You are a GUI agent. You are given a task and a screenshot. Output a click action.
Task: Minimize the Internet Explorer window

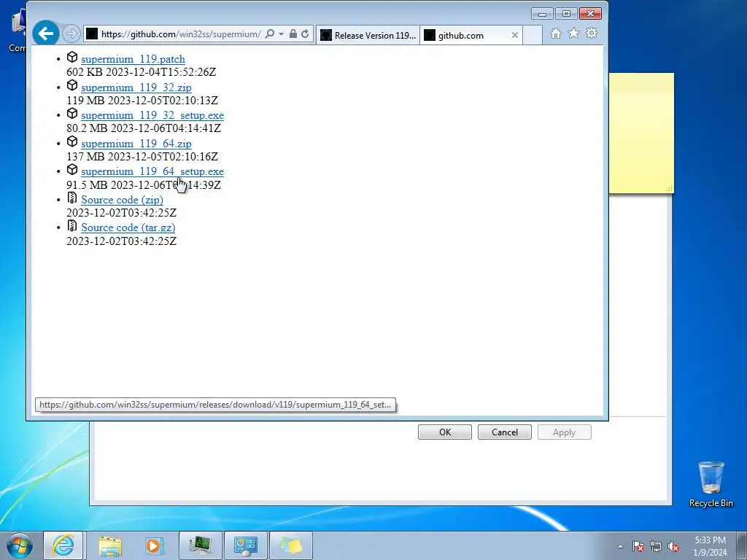click(x=542, y=14)
